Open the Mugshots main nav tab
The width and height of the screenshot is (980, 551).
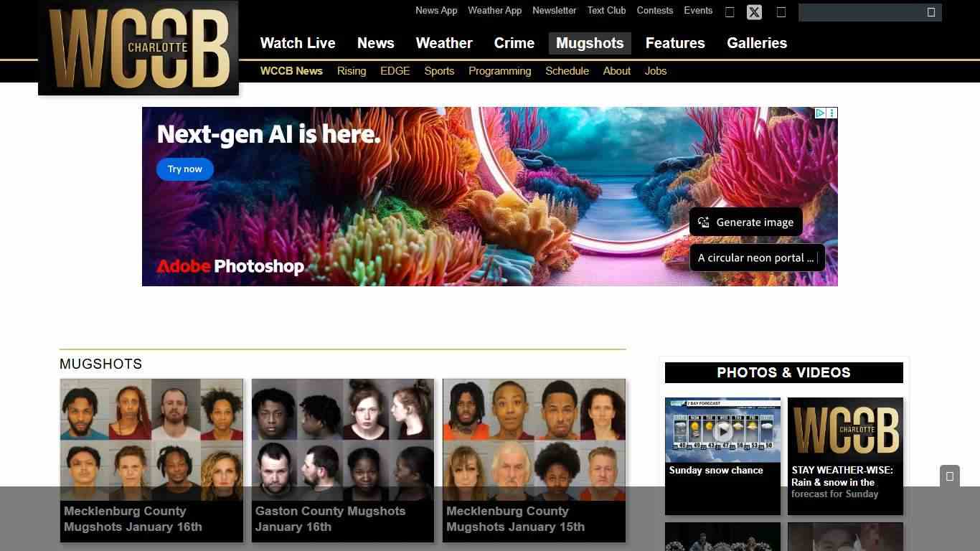pos(589,43)
